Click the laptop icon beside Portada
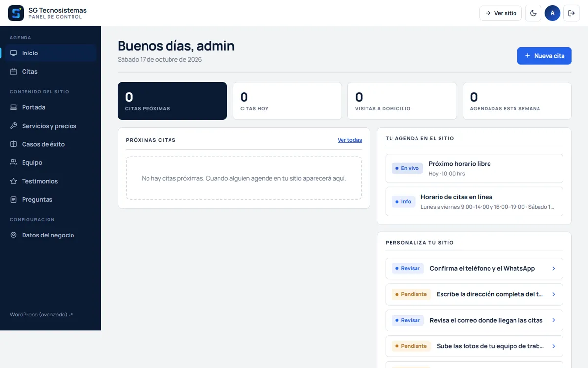The width and height of the screenshot is (588, 368). [14, 107]
